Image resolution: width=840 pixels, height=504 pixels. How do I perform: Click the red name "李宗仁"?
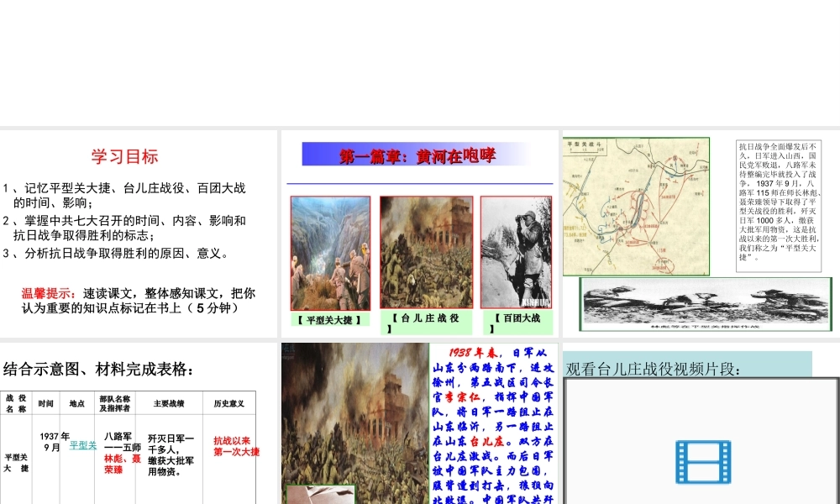(x=462, y=396)
